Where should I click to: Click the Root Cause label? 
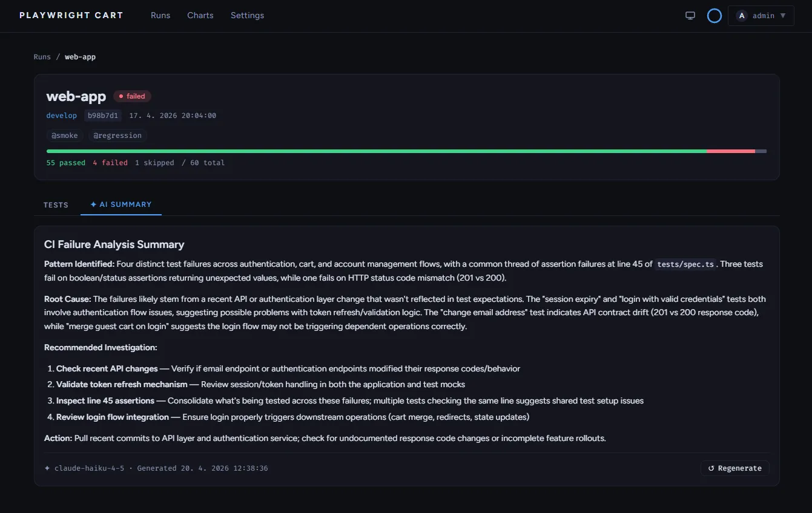tap(67, 299)
